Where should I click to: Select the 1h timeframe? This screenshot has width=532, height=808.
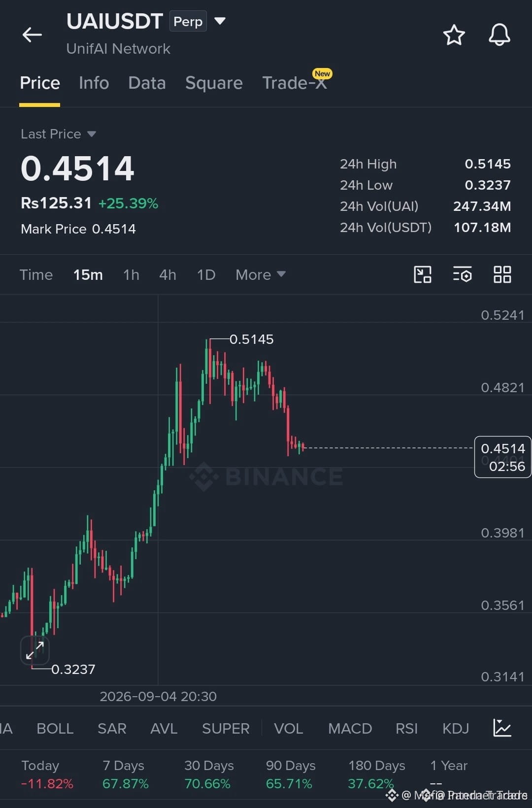[x=131, y=274]
